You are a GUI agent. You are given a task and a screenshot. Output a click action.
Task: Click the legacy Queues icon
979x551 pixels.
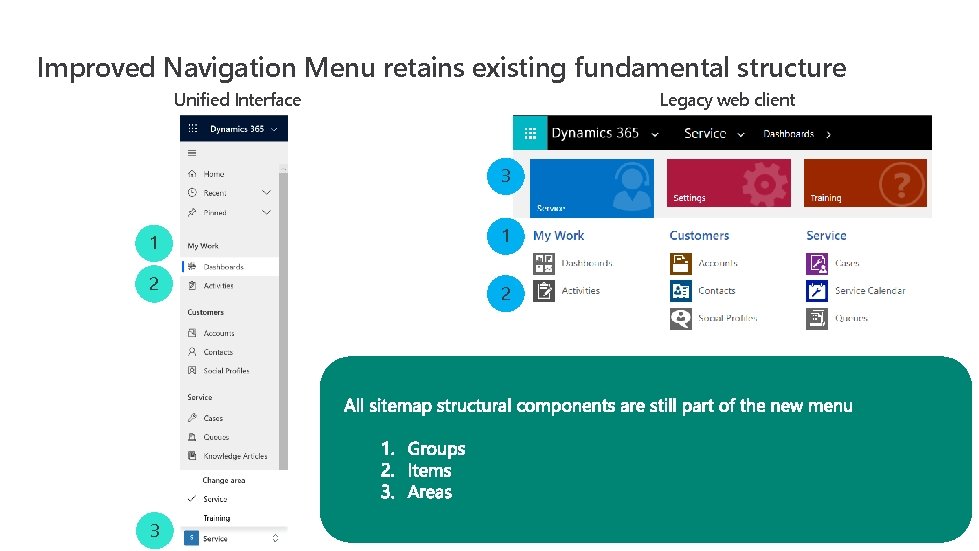[x=817, y=318]
